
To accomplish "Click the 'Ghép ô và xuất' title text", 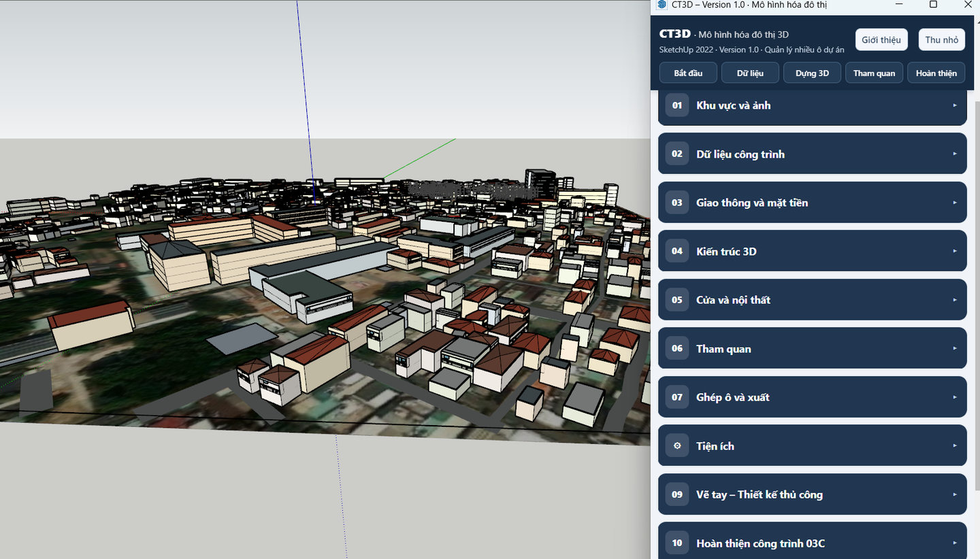I will [733, 397].
